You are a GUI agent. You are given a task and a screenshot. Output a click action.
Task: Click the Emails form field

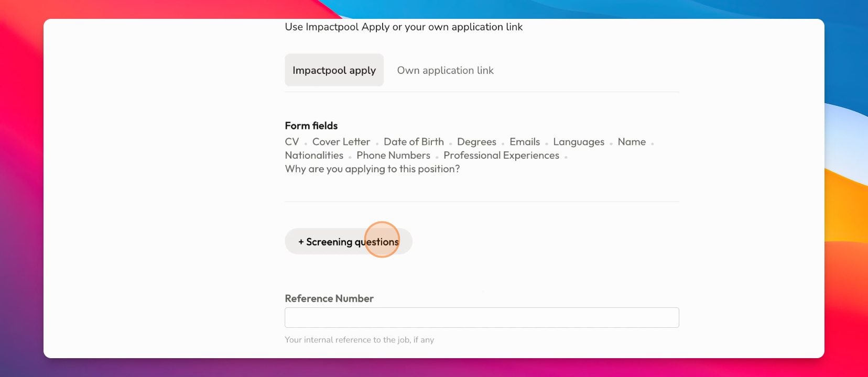525,142
